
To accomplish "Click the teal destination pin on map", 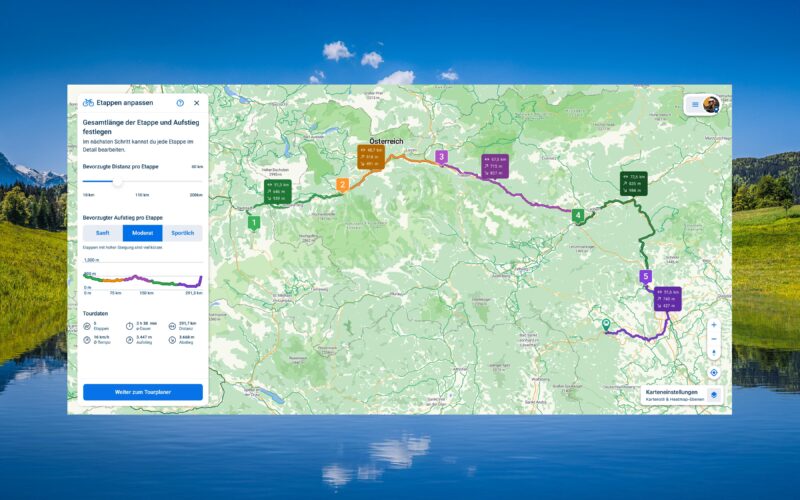I will (606, 326).
